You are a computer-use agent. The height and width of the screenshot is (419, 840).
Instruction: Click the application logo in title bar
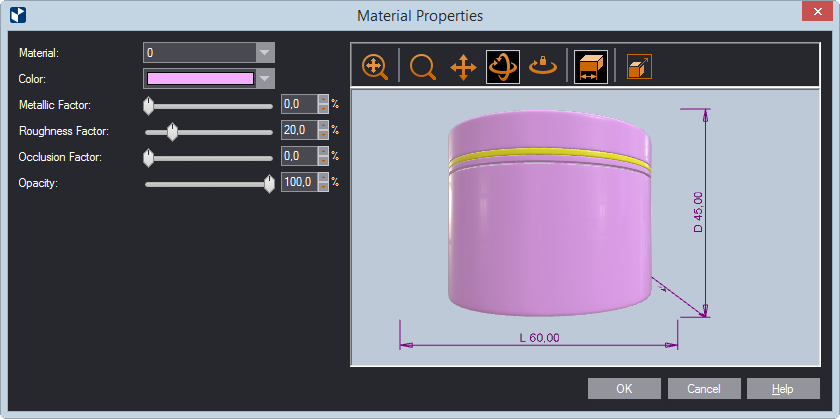click(18, 15)
